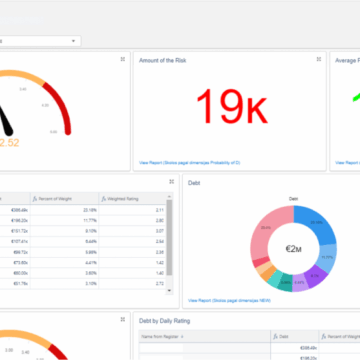This screenshot has height=360, width=360.
Task: Click the Debt by Daily Rating title
Action: click(164, 321)
